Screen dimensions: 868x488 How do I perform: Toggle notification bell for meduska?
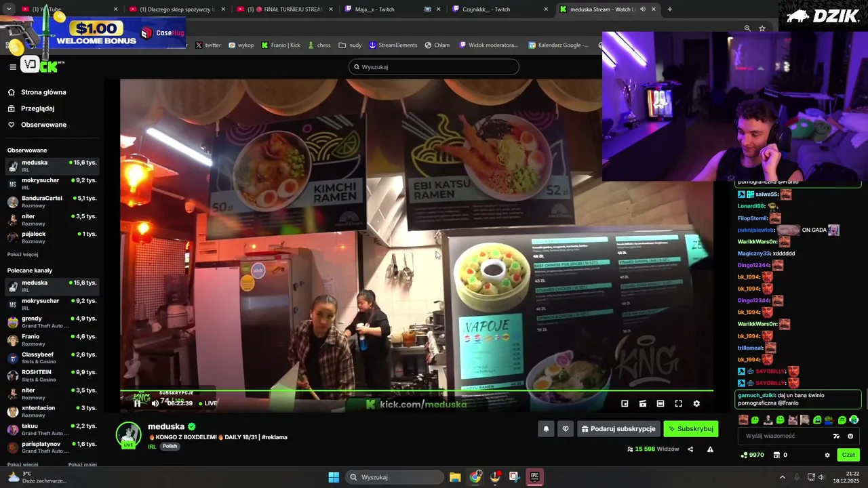546,429
